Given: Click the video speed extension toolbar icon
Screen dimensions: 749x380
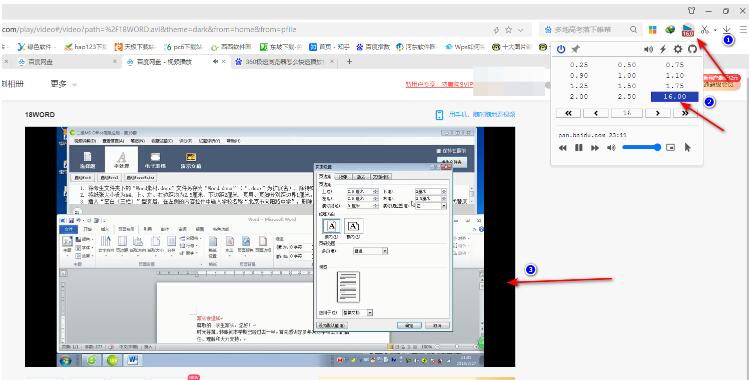Looking at the screenshot, I should 688,30.
